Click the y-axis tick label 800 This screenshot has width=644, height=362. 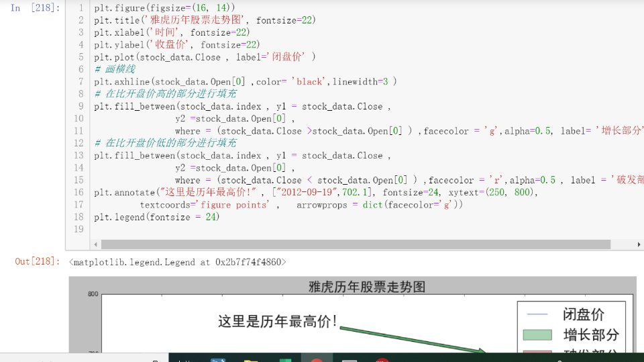click(93, 293)
